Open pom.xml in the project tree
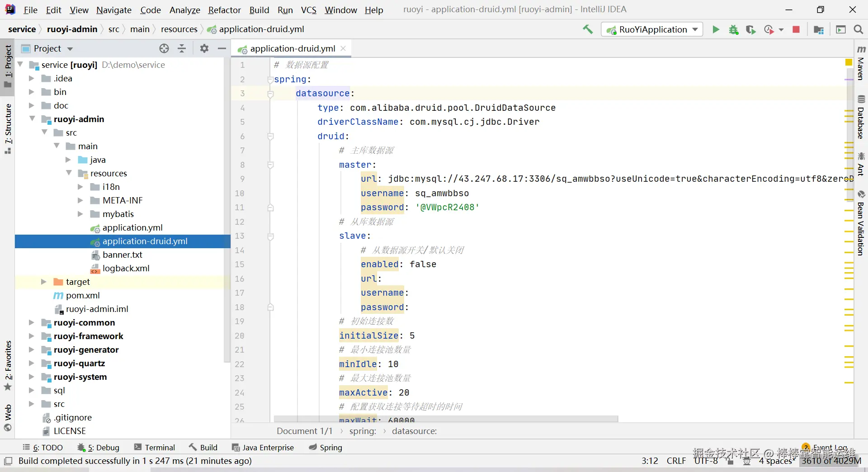 coord(83,295)
